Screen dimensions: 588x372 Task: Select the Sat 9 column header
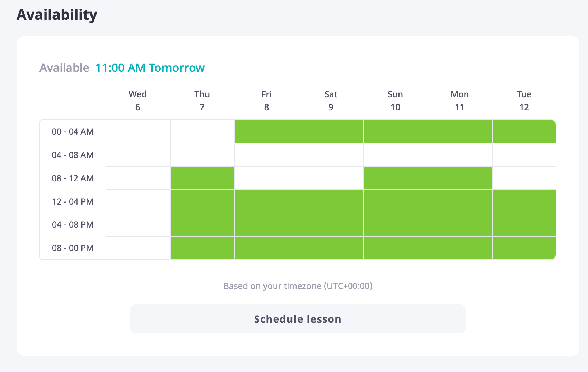click(331, 101)
